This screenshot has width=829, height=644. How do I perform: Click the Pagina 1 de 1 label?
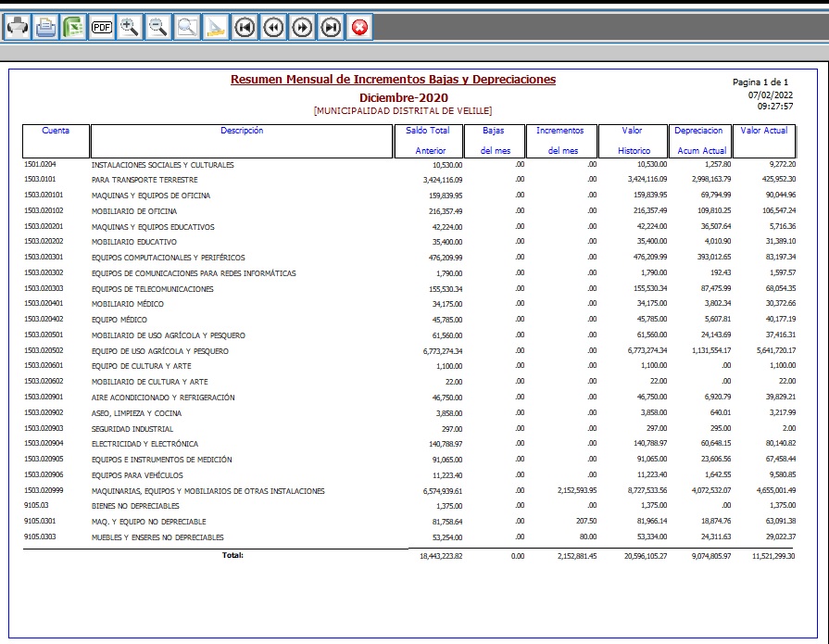(x=760, y=82)
